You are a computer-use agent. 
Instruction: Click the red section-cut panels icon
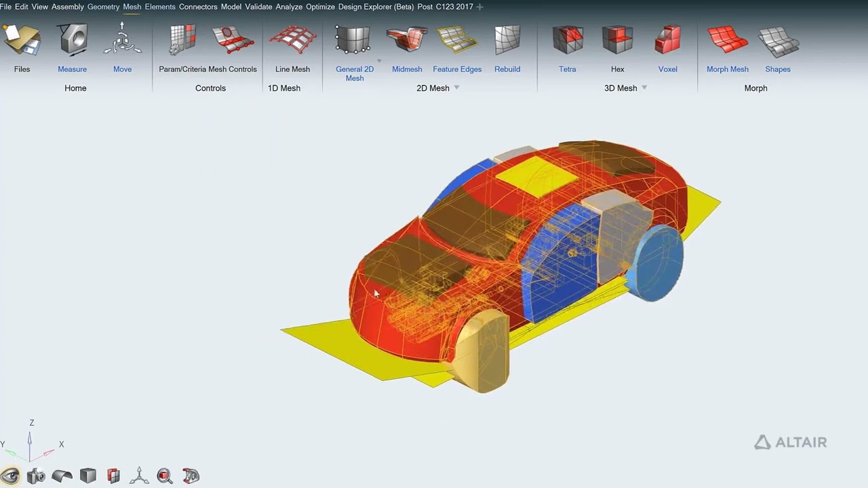tap(113, 476)
